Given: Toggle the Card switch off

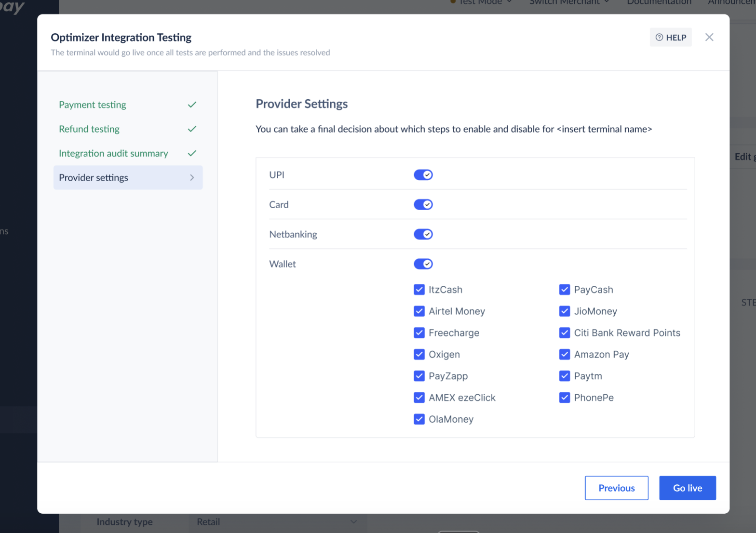Looking at the screenshot, I should 423,204.
